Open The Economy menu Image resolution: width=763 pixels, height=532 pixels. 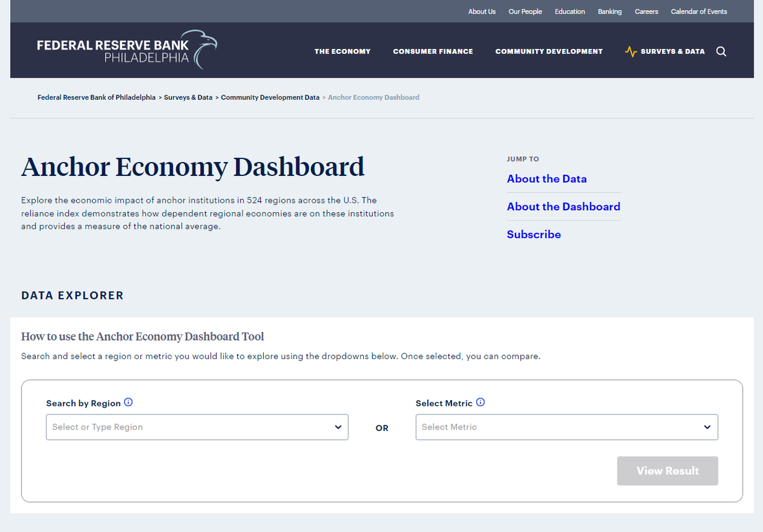[x=342, y=51]
